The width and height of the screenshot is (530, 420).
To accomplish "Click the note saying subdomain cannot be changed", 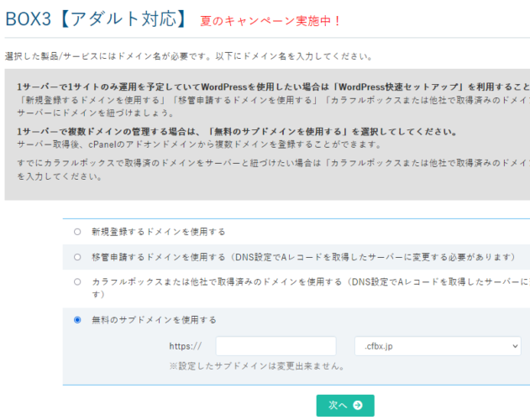I will [x=258, y=366].
